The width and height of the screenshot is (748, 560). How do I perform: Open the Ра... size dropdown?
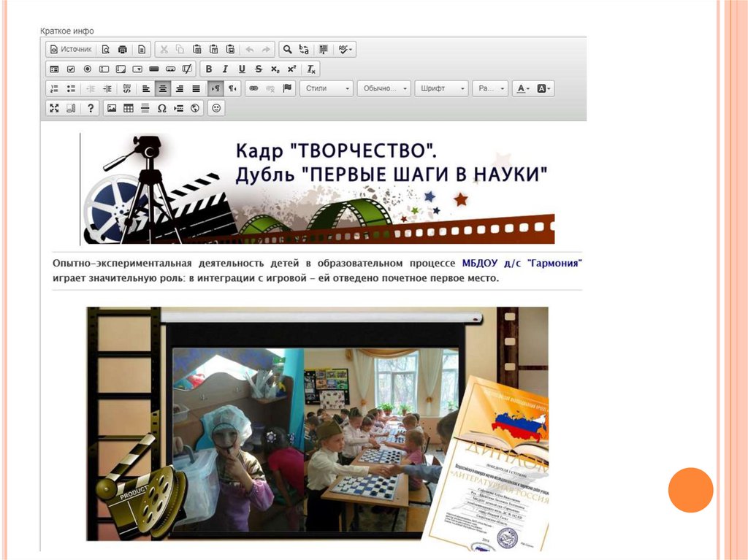[490, 88]
